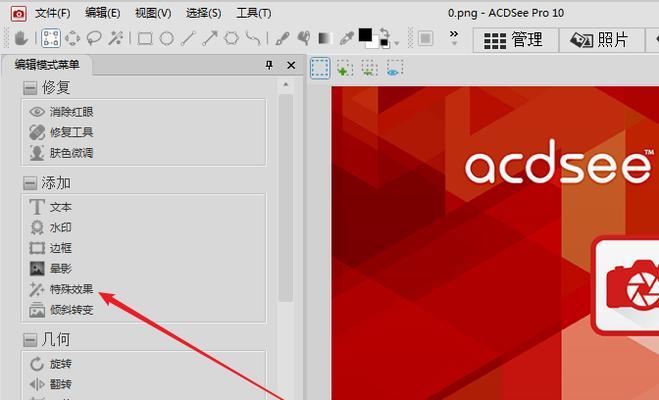Select the Eyedropper color picker tool

point(347,39)
